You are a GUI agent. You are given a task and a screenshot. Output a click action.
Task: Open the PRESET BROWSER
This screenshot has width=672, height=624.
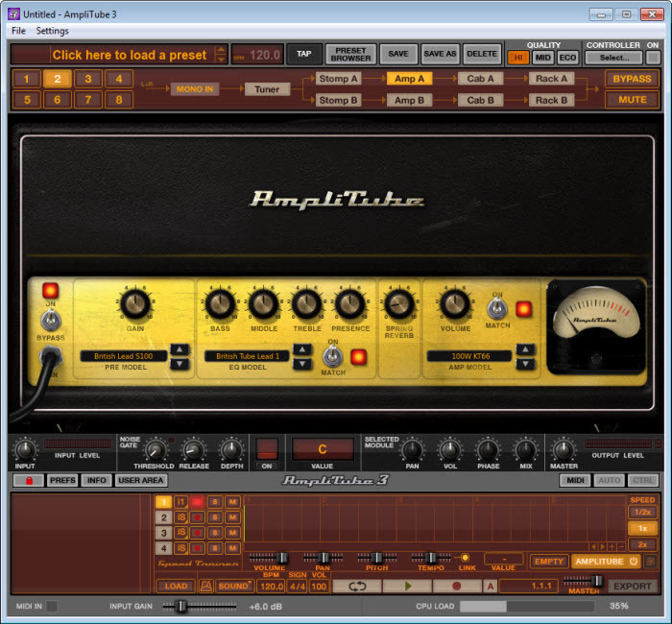350,54
